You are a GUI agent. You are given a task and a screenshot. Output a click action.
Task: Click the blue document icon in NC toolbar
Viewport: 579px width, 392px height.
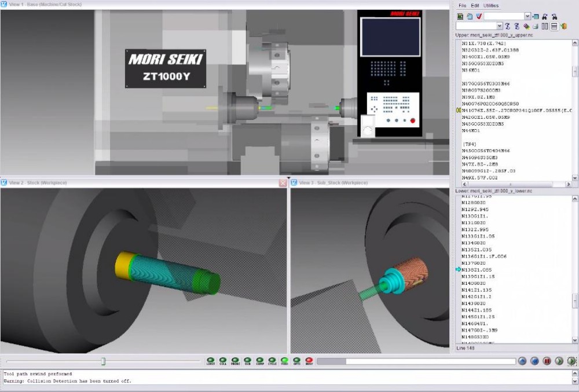(470, 16)
